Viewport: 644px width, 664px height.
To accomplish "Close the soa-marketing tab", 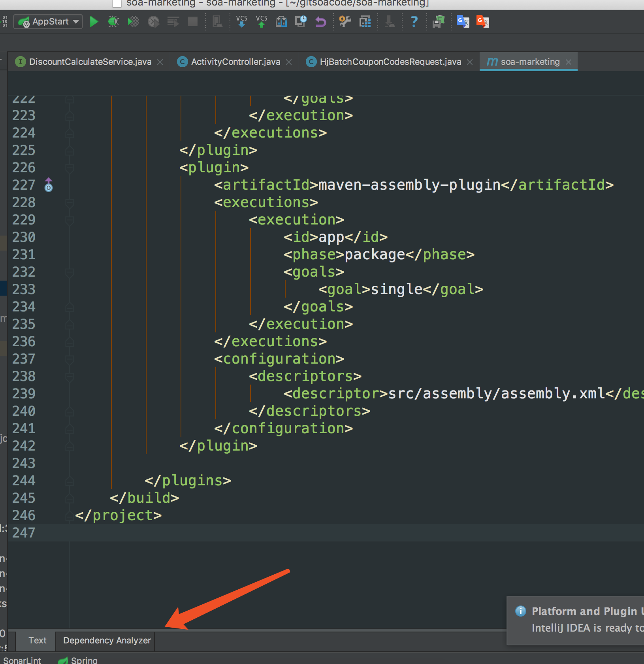I will [569, 62].
